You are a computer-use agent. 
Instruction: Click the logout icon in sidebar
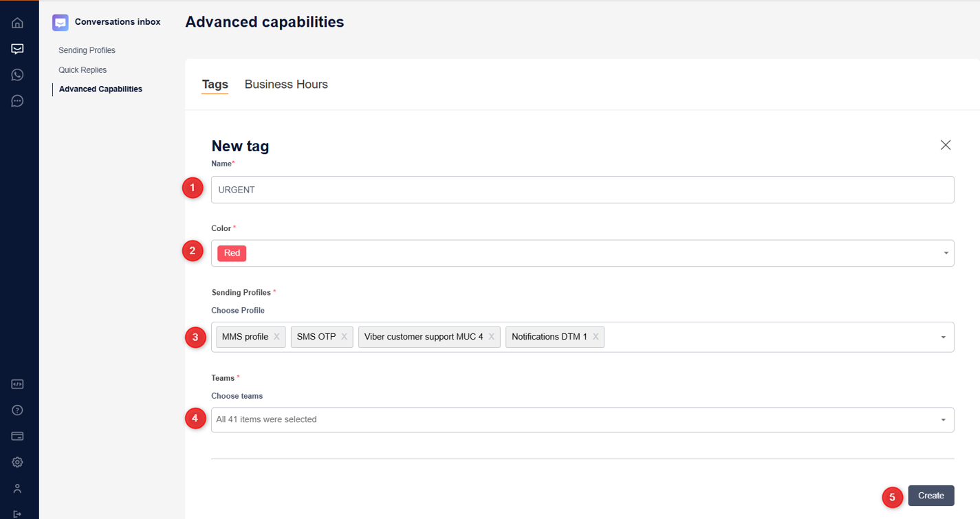point(17,514)
